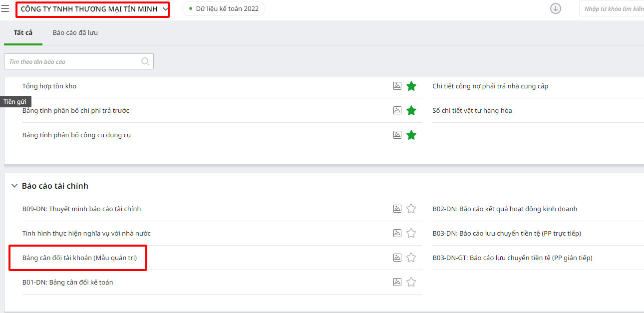Open Bảng cân đối tài khoản (Mẫu quản trị)
Viewport: 644px width, 313px height.
click(79, 258)
